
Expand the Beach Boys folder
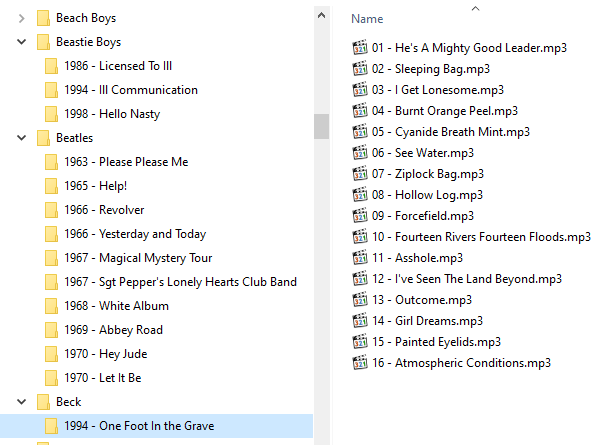click(x=22, y=18)
